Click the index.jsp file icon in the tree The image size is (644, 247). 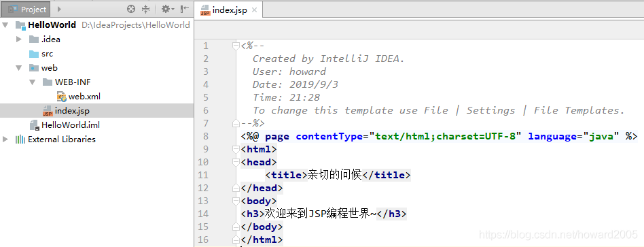48,111
